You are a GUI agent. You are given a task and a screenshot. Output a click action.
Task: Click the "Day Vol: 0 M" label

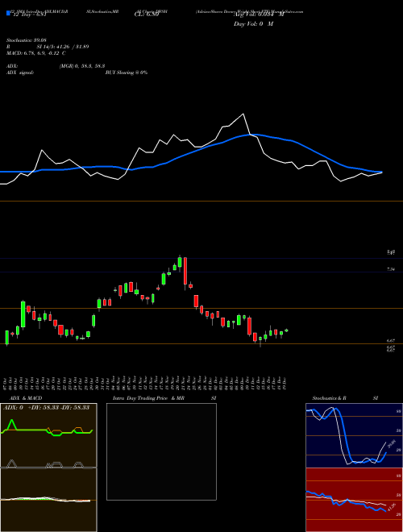(x=253, y=24)
